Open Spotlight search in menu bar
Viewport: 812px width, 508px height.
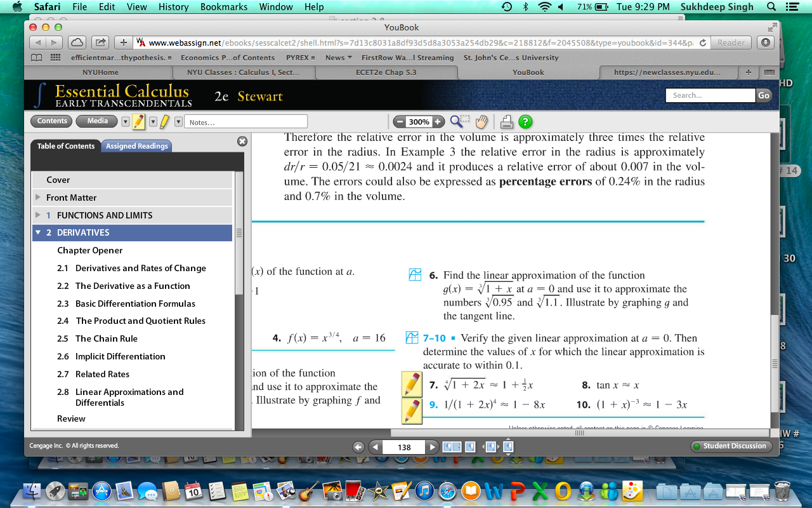771,7
